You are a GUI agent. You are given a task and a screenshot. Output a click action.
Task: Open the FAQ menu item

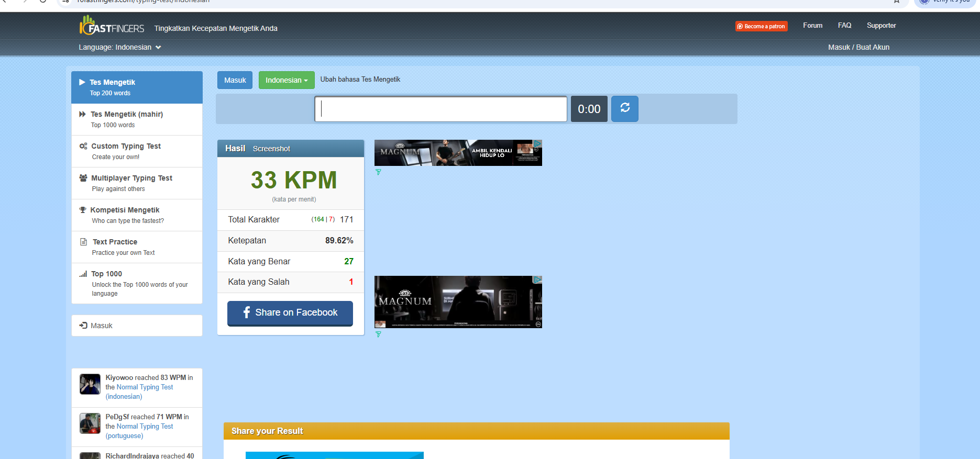coord(844,25)
